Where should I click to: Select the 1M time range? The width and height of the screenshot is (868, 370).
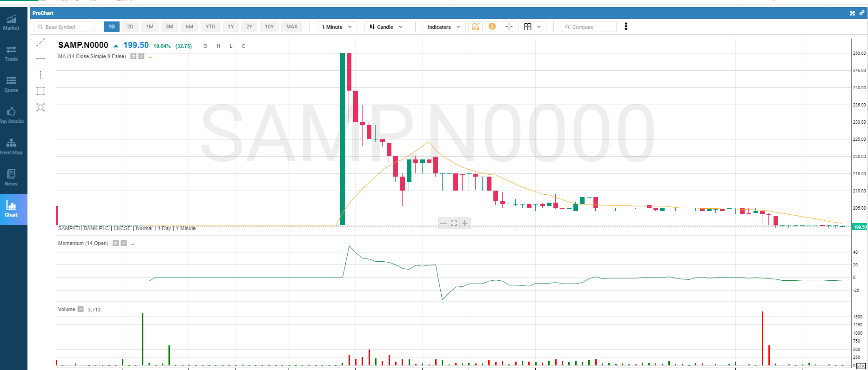tap(150, 26)
